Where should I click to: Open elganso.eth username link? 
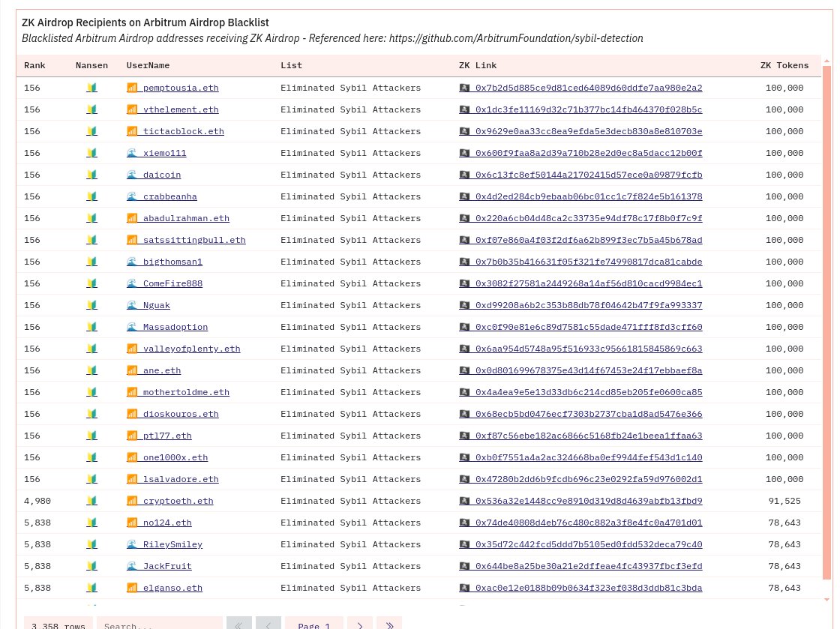coord(172,588)
